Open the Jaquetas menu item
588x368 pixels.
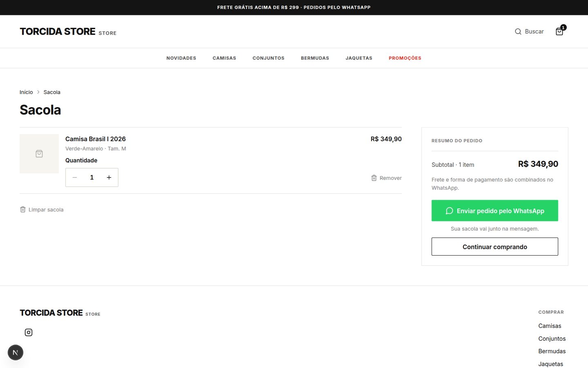point(359,58)
